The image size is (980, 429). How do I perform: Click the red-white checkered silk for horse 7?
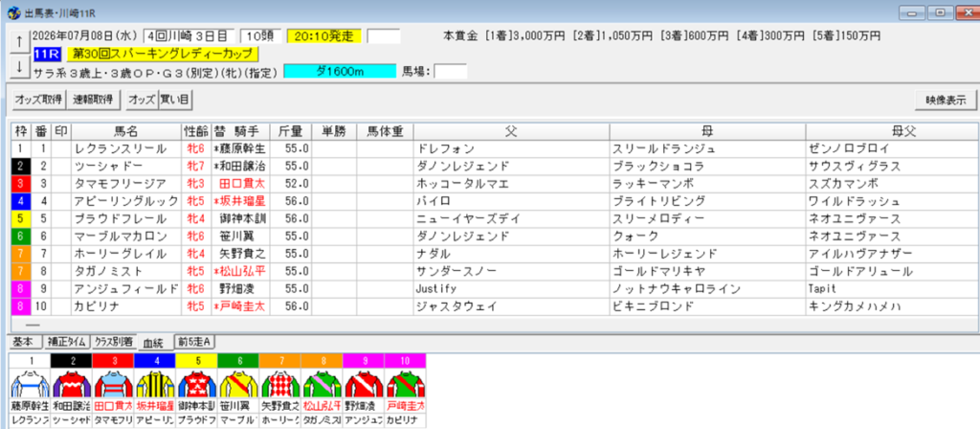(280, 383)
